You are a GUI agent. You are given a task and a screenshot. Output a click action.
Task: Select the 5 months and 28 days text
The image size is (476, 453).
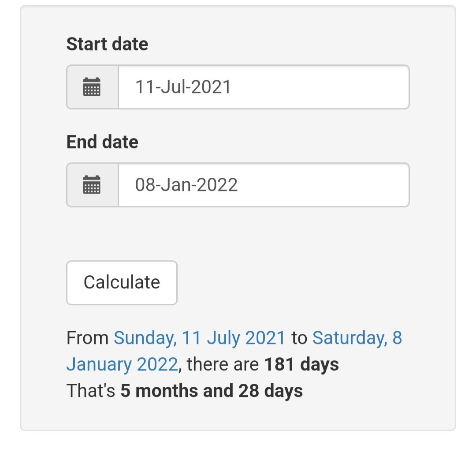click(212, 390)
